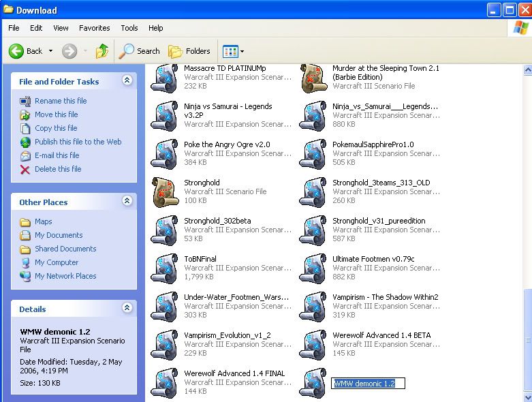Select the Stronghold scenario file icon
The width and height of the screenshot is (532, 402).
(166, 192)
